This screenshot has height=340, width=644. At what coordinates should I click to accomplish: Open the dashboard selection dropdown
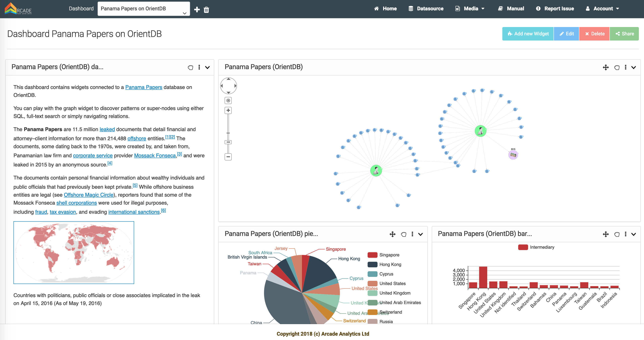(x=143, y=9)
